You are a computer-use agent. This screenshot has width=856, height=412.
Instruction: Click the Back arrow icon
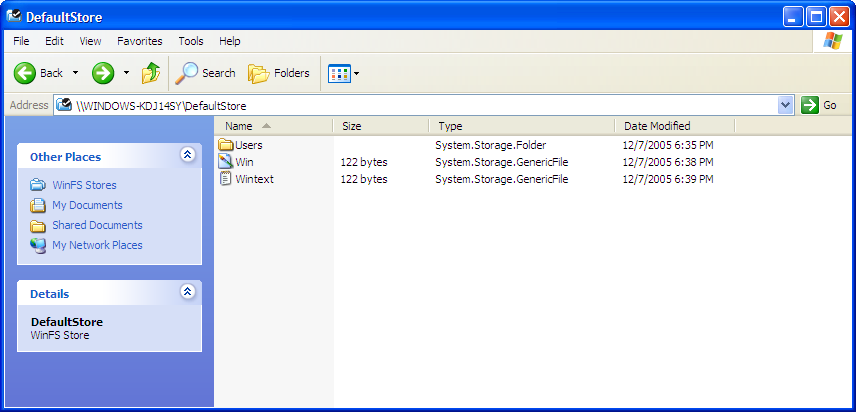click(x=25, y=73)
